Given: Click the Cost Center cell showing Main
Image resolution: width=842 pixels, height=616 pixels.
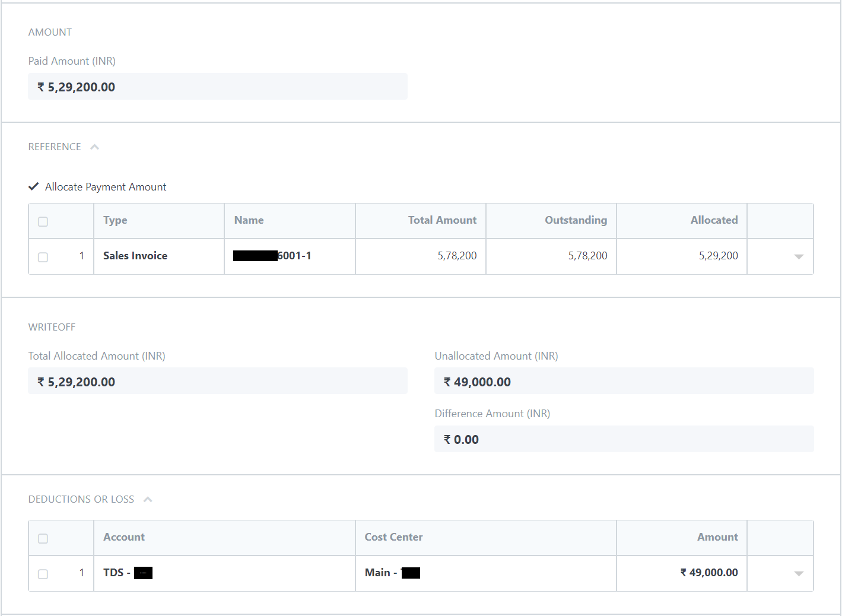Looking at the screenshot, I should (485, 573).
